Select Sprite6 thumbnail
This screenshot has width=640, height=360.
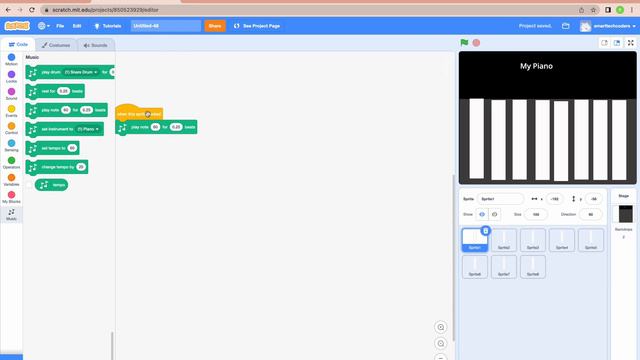(x=475, y=267)
